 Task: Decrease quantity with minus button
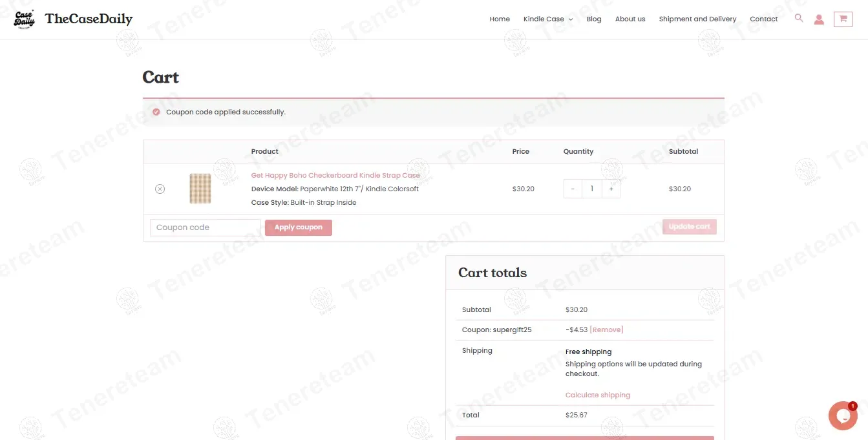click(573, 189)
